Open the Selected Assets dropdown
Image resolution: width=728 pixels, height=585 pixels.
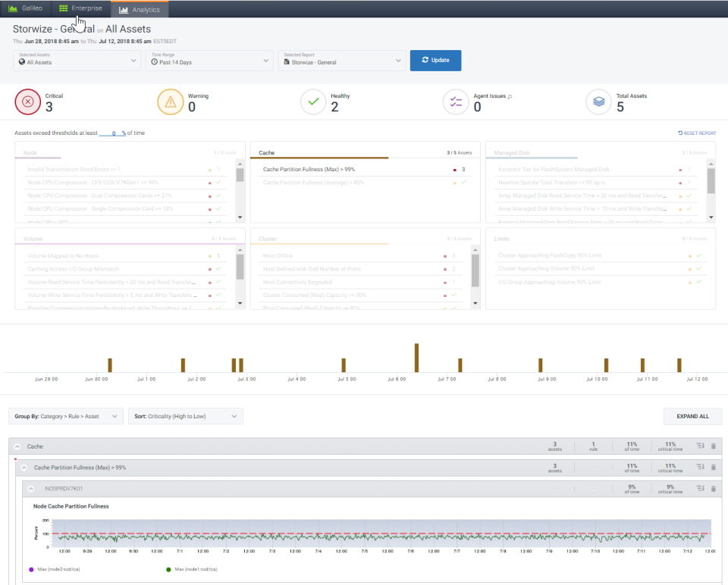click(77, 61)
